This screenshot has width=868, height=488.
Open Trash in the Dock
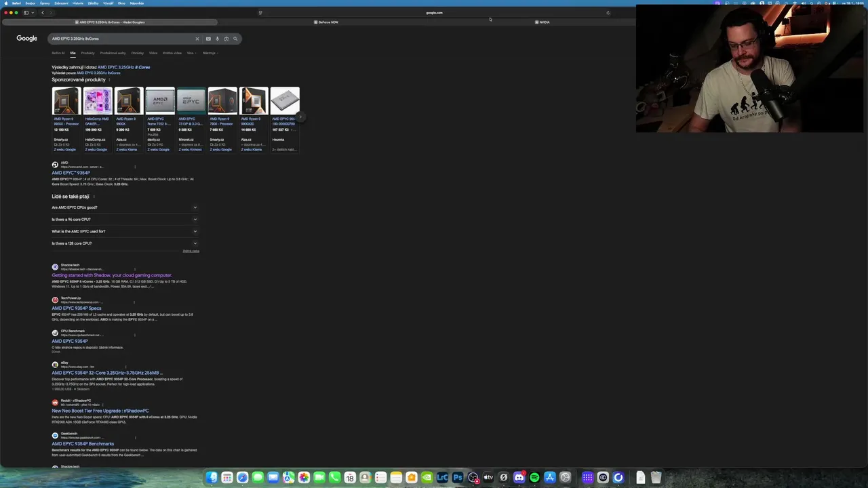pyautogui.click(x=656, y=477)
